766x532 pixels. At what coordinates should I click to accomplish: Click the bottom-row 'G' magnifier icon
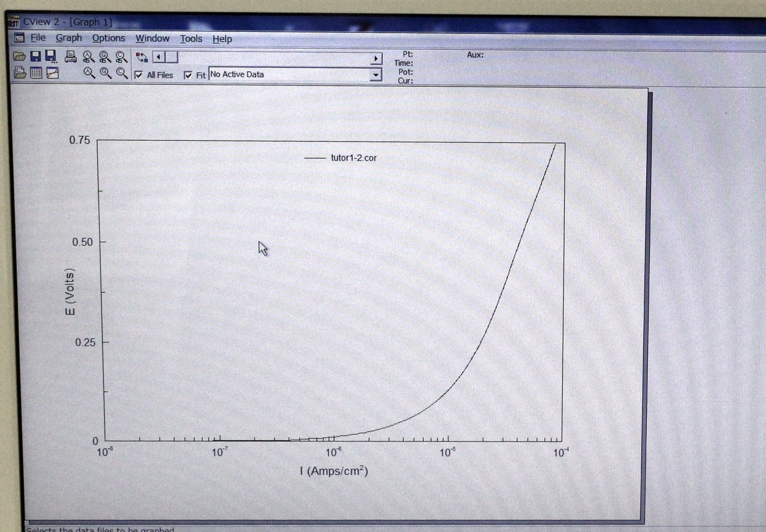coord(106,74)
